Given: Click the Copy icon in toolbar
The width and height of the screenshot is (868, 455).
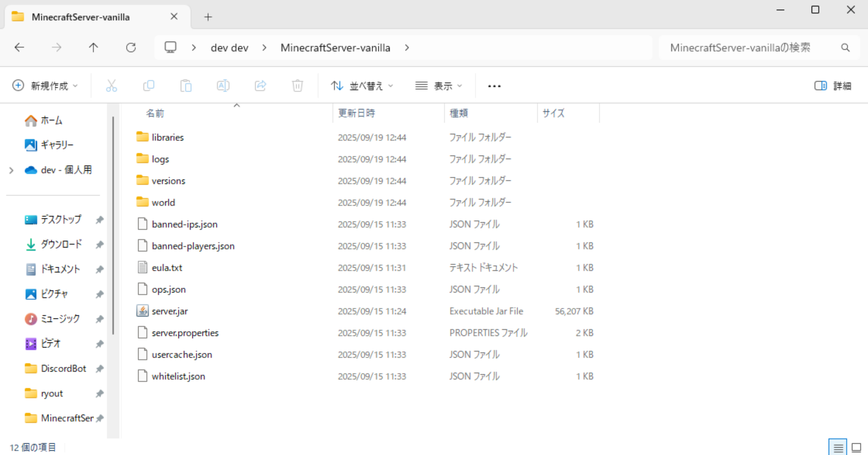Looking at the screenshot, I should pos(149,86).
